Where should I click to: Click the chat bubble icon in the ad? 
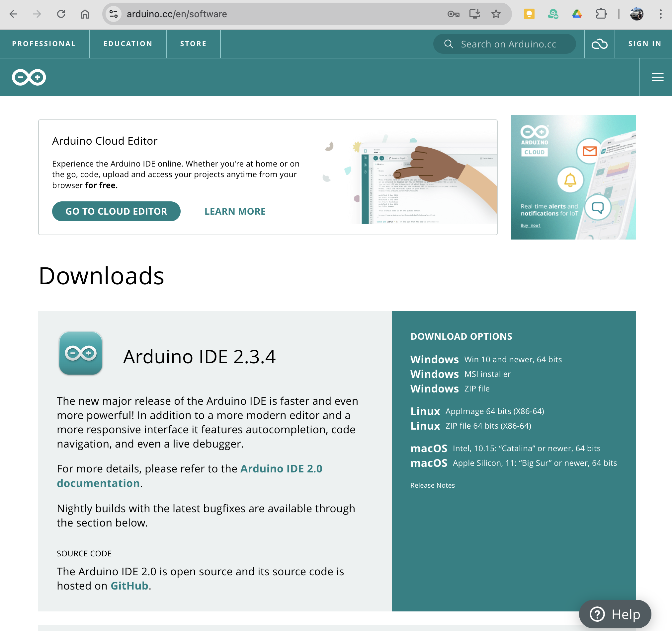(x=598, y=208)
